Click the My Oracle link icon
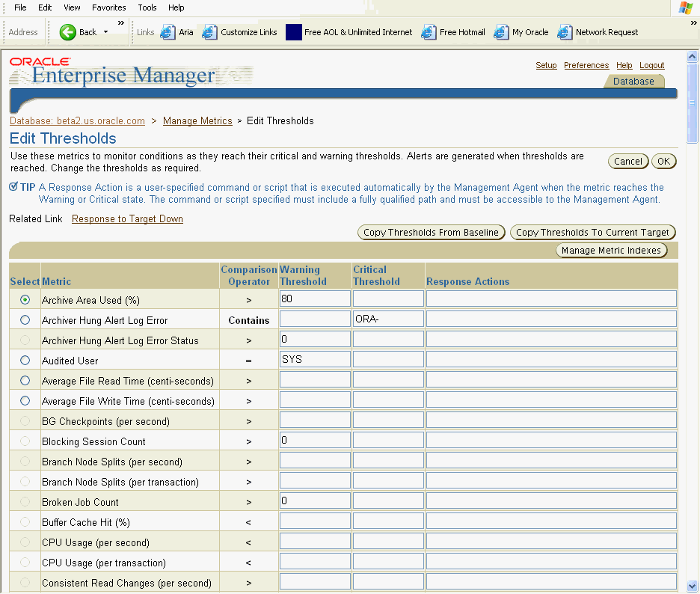The width and height of the screenshot is (700, 594). point(499,31)
